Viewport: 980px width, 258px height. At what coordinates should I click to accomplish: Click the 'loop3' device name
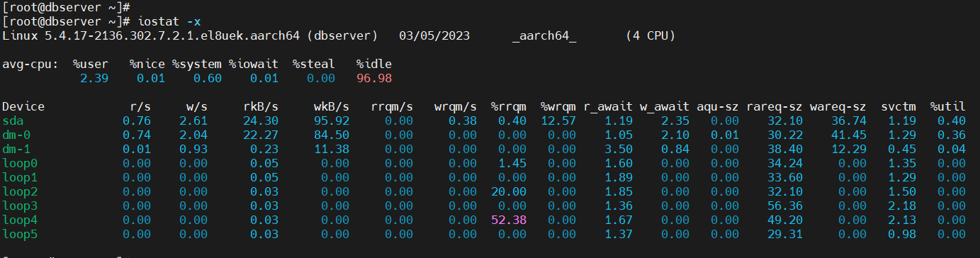(20, 206)
